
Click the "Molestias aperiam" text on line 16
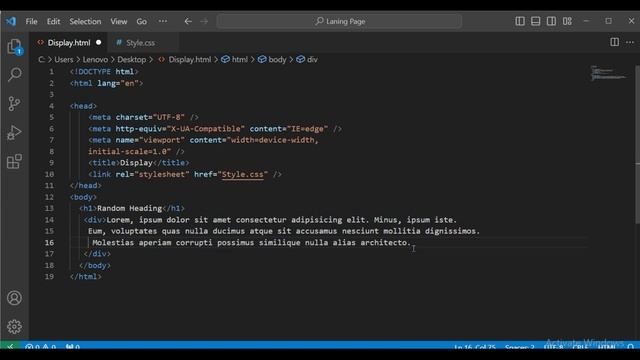pyautogui.click(x=132, y=242)
